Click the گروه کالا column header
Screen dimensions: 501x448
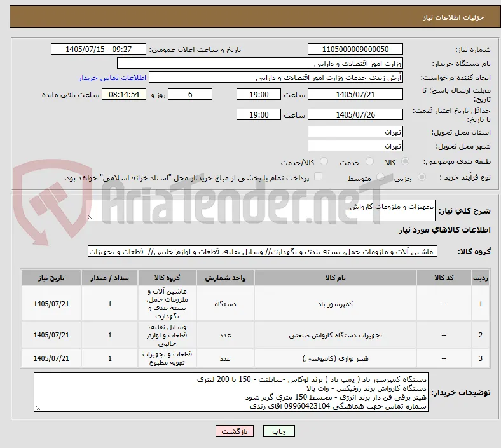pyautogui.click(x=167, y=278)
